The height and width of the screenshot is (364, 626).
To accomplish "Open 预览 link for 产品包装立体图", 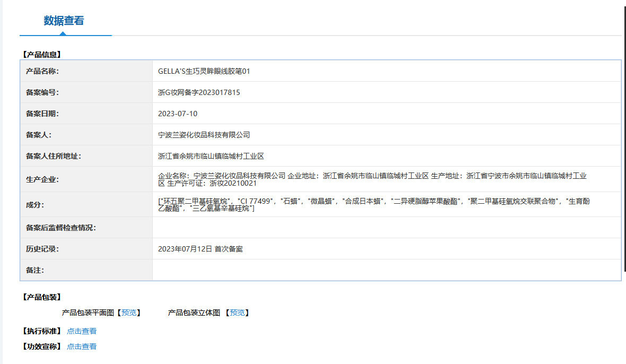I will (x=237, y=313).
